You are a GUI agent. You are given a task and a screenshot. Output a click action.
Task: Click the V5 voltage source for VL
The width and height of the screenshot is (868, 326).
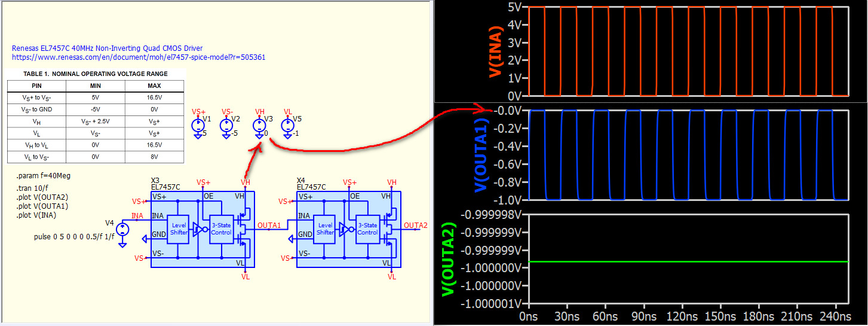click(287, 126)
